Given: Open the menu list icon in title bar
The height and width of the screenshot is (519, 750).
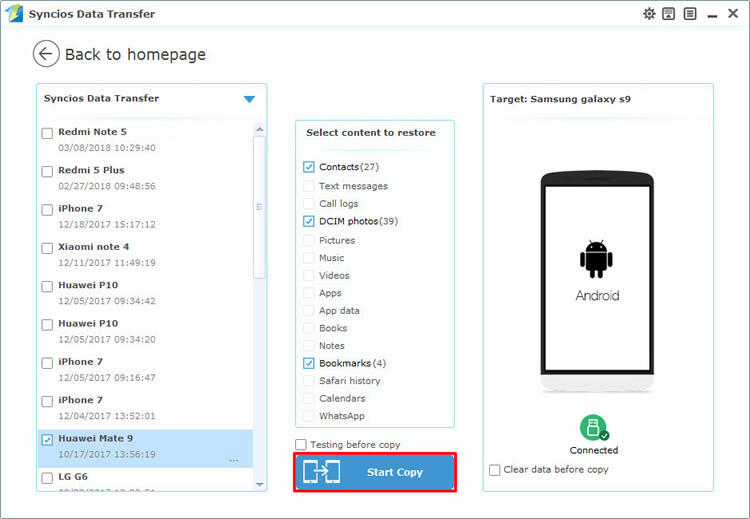Looking at the screenshot, I should click(x=690, y=14).
